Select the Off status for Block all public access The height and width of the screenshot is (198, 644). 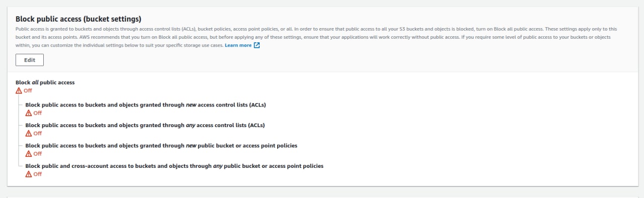28,91
